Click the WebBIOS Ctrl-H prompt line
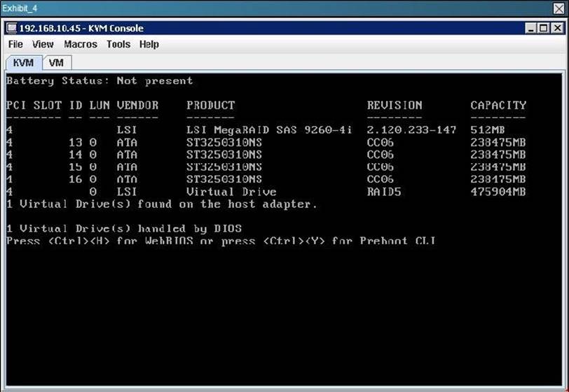This screenshot has height=392, width=569. coord(221,241)
